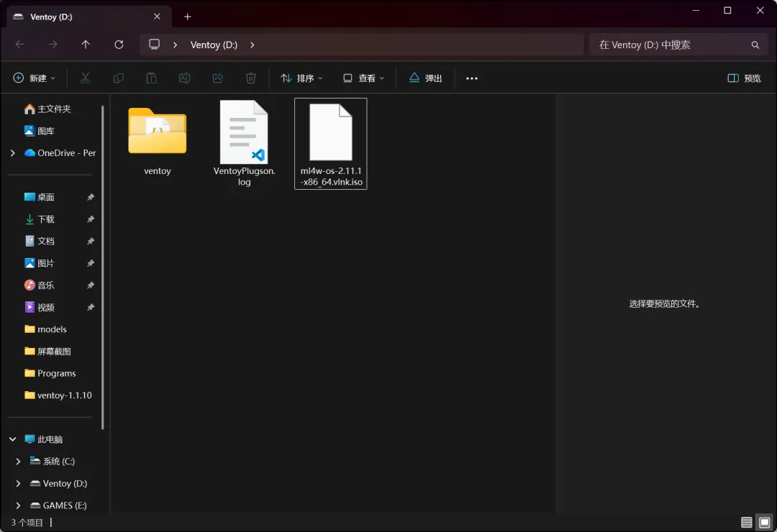Unpin 桌面 using its pin icon
The image size is (777, 532).
click(x=90, y=197)
